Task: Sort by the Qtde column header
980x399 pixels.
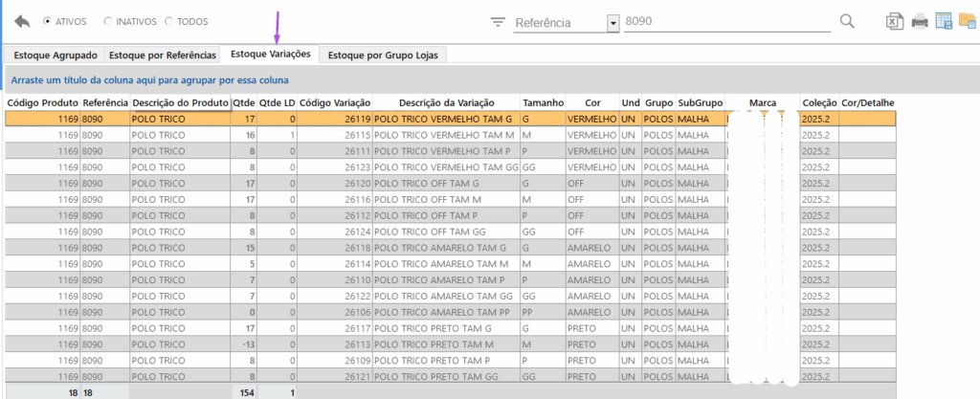Action: pyautogui.click(x=244, y=102)
